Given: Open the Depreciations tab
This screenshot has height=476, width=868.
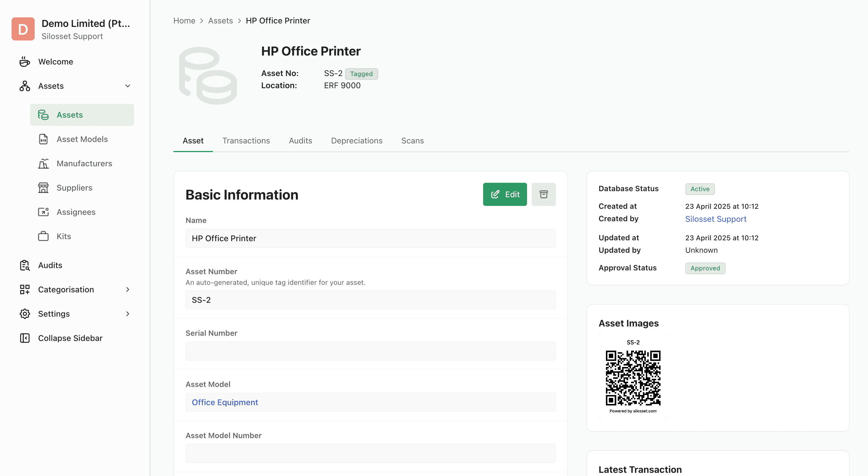Looking at the screenshot, I should [x=357, y=141].
